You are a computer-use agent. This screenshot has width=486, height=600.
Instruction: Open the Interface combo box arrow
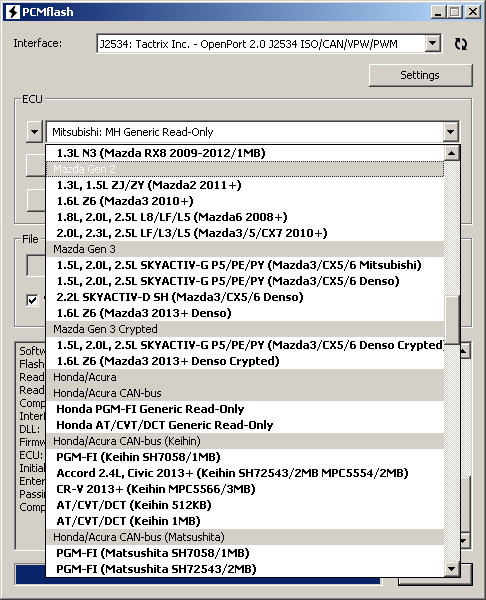tap(432, 44)
